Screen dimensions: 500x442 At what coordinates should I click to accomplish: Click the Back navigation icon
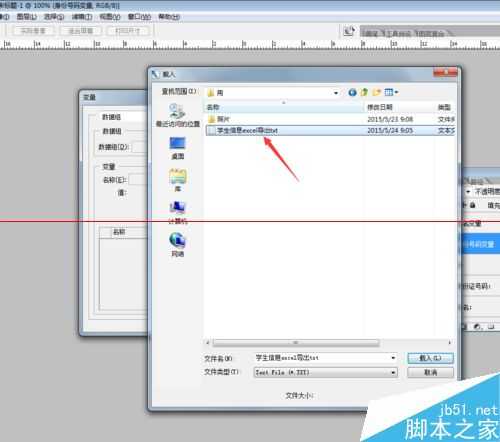coord(352,92)
